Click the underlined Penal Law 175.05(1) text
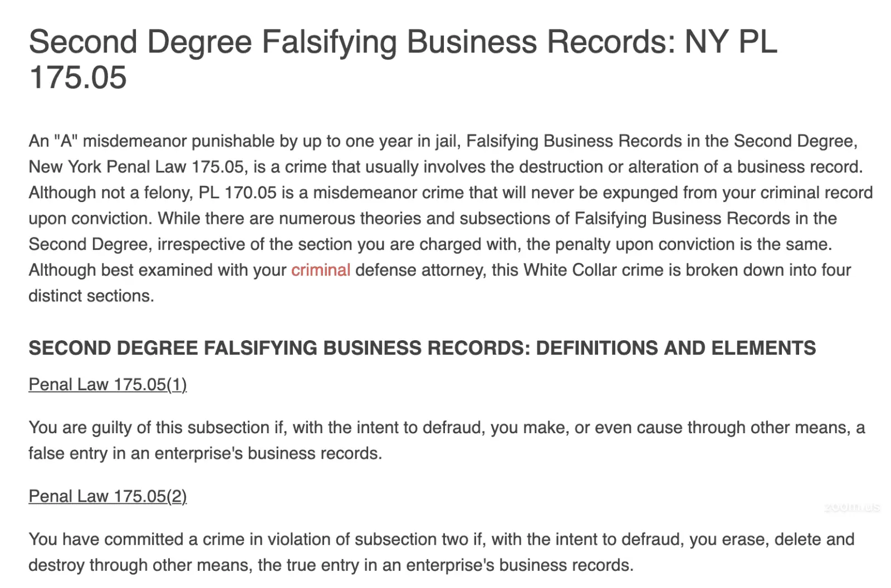 point(107,385)
